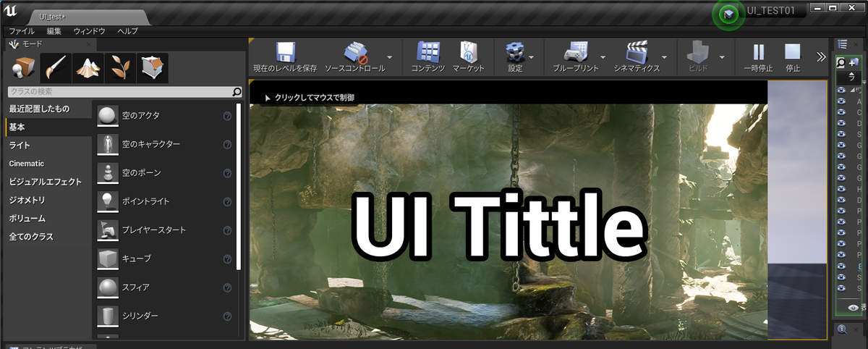The image size is (868, 349).
Task: Select the Foliage leaf mode icon
Action: tap(119, 68)
